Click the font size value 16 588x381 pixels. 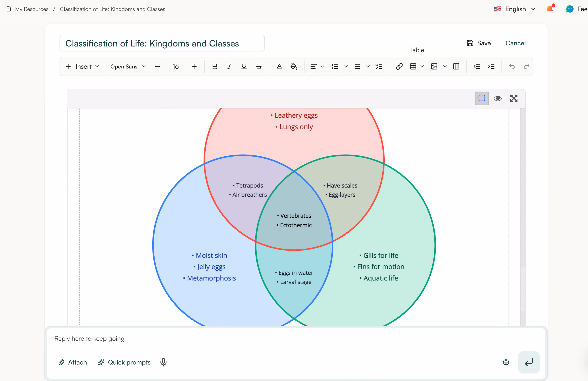pyautogui.click(x=176, y=66)
